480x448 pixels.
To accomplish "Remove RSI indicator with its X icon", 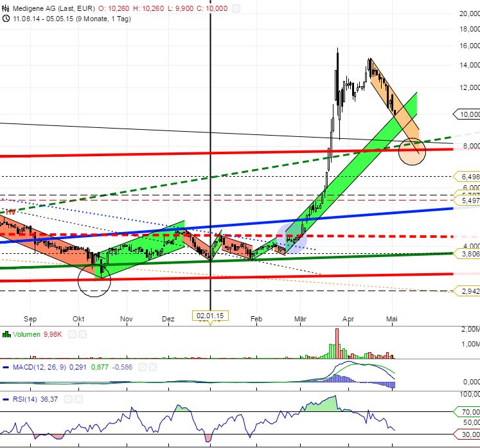I will [78, 399].
